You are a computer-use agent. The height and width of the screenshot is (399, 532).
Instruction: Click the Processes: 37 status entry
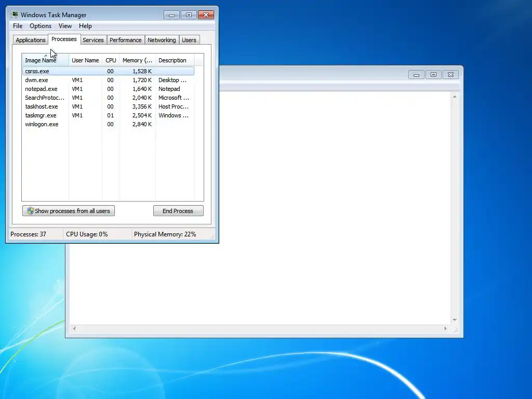(28, 234)
